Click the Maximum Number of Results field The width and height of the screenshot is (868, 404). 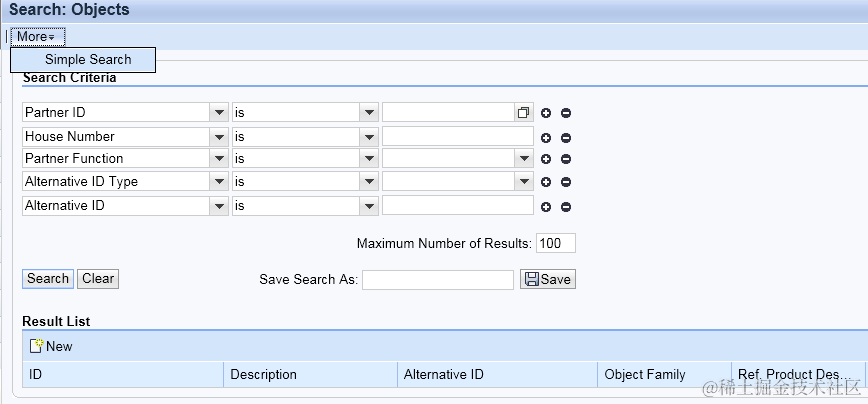pos(556,244)
